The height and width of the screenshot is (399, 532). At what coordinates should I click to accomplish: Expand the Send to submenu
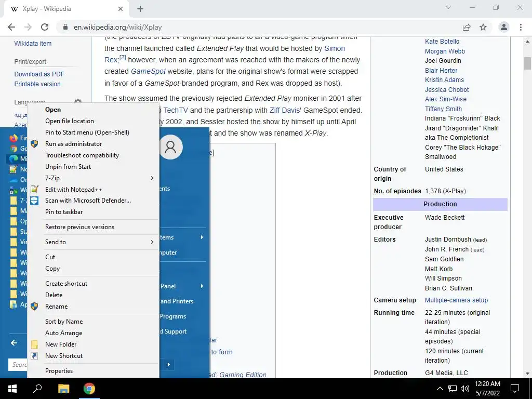pyautogui.click(x=94, y=242)
